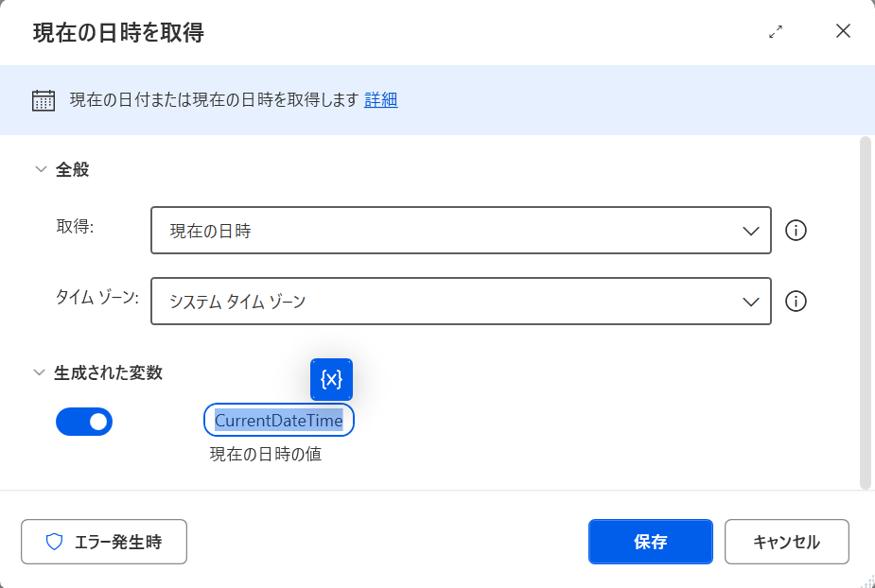Viewport: 875px width, 588px height.
Task: Close the dialog with the X icon
Action: (x=842, y=30)
